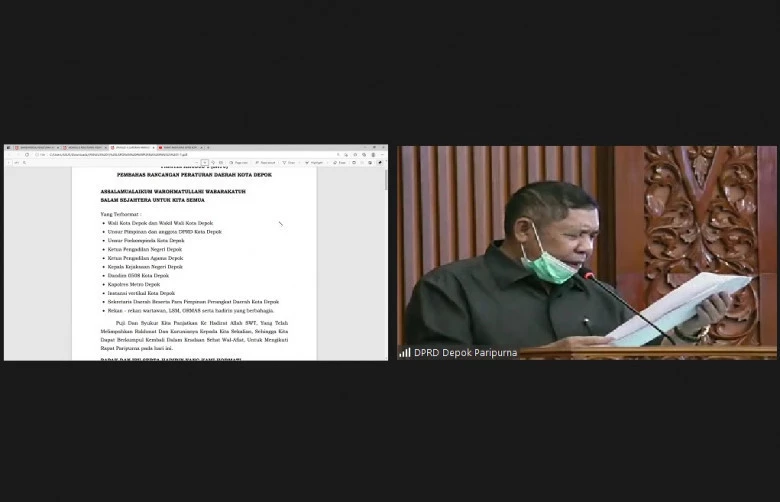The width and height of the screenshot is (780, 502).
Task: Click the pin toolbar icon
Action: pyautogui.click(x=380, y=163)
